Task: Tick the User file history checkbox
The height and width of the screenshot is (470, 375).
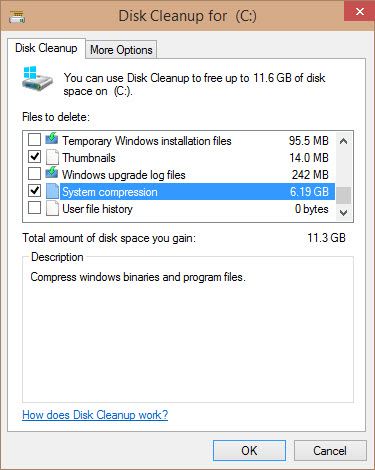Action: click(x=35, y=208)
